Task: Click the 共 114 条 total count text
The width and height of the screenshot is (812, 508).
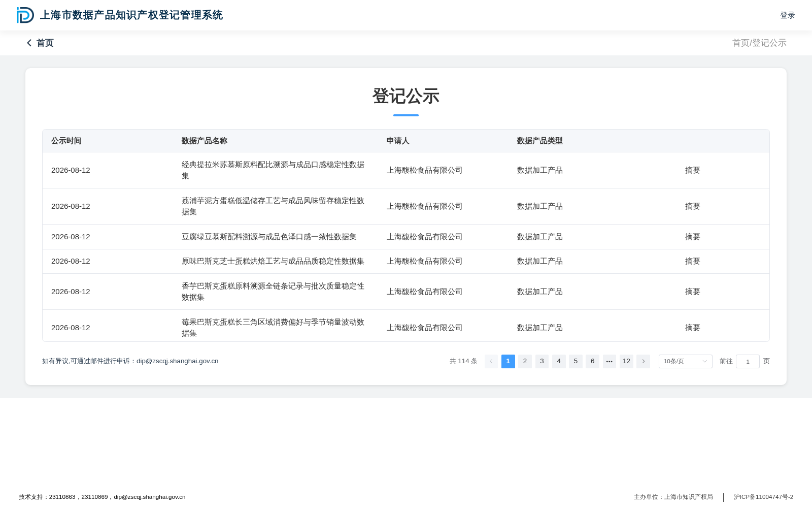Action: point(463,361)
